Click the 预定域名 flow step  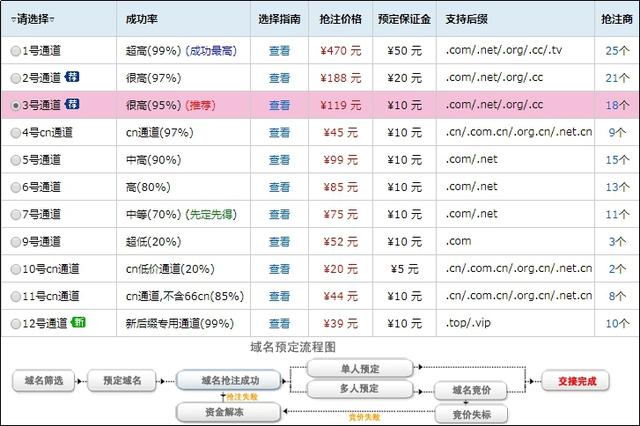coord(122,381)
